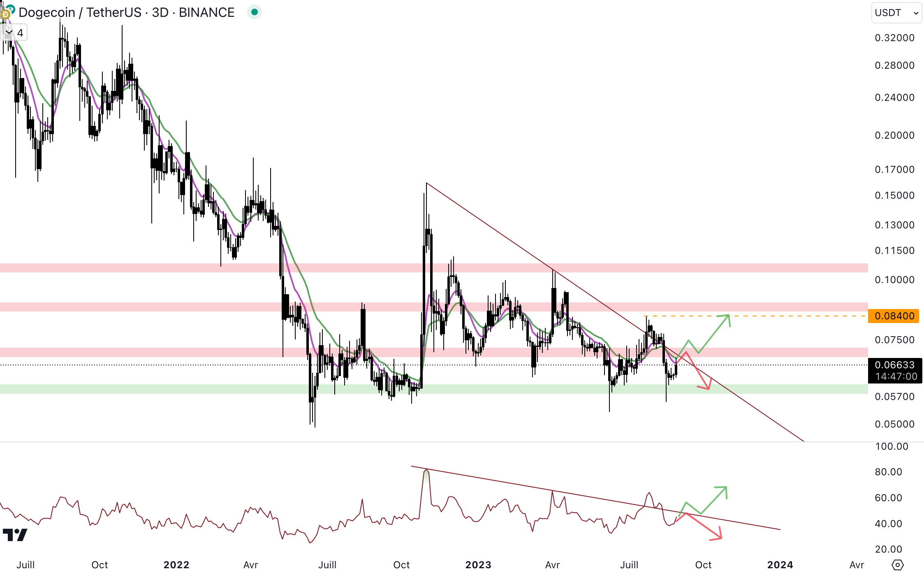
Task: Open the TradingView logo at bottom left
Action: (x=15, y=535)
